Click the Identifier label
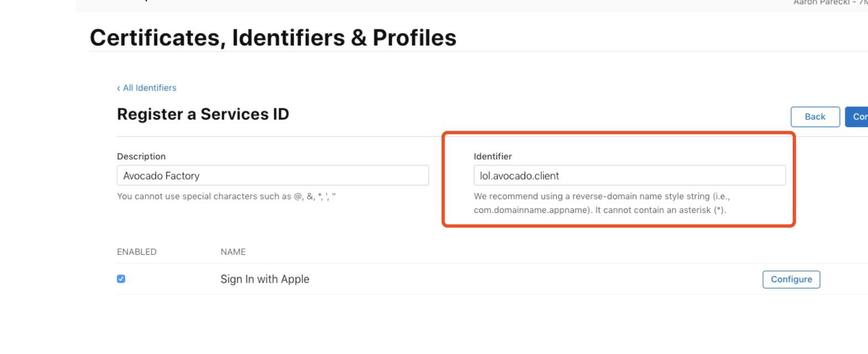868x354 pixels. tap(493, 157)
